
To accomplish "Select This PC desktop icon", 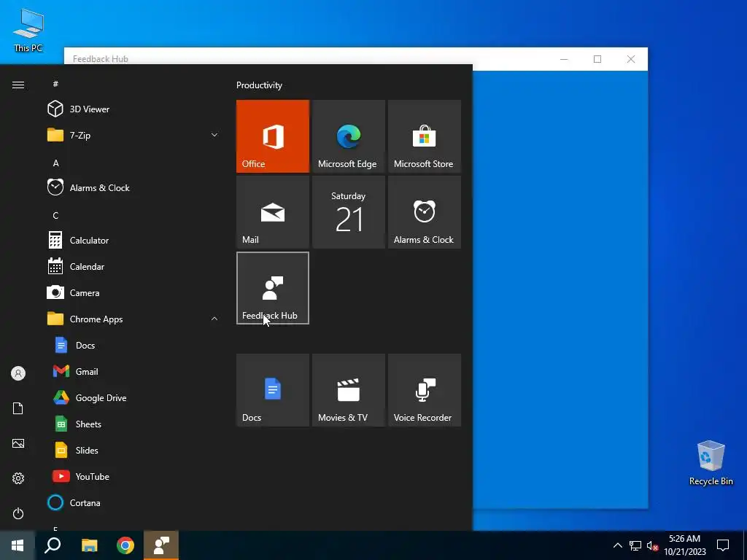I will point(28,31).
